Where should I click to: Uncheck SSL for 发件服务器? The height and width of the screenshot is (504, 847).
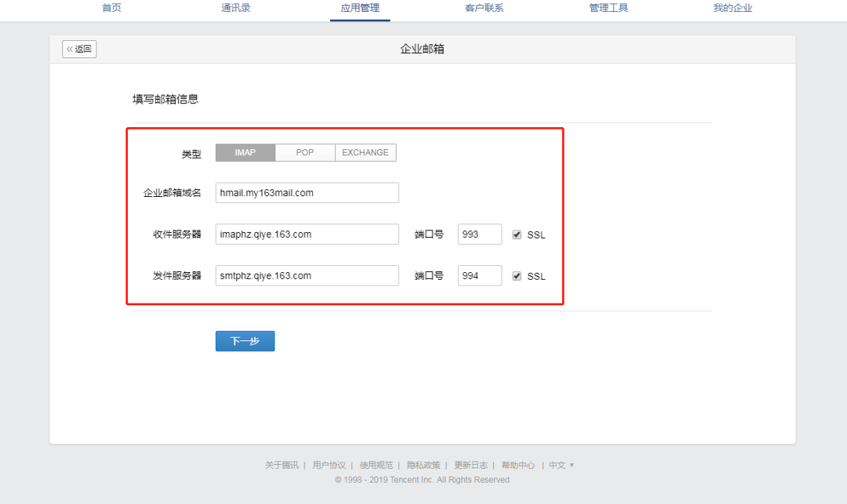click(517, 276)
